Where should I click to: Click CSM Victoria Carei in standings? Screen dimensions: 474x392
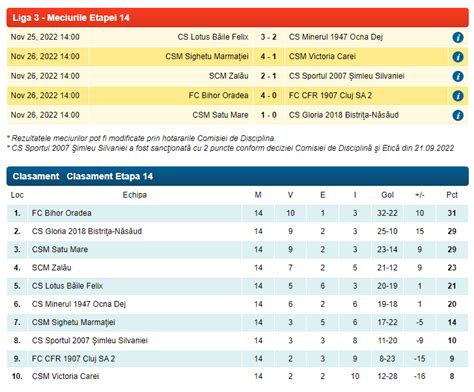[65, 376]
